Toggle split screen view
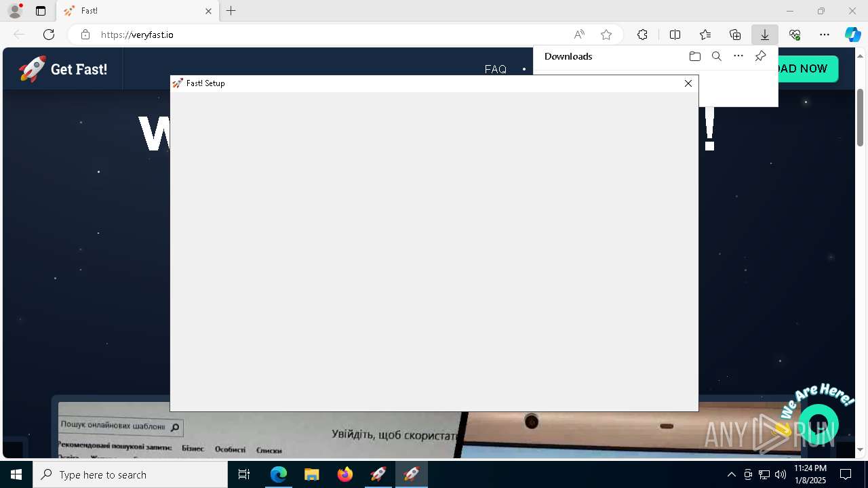This screenshot has height=488, width=868. [x=675, y=35]
